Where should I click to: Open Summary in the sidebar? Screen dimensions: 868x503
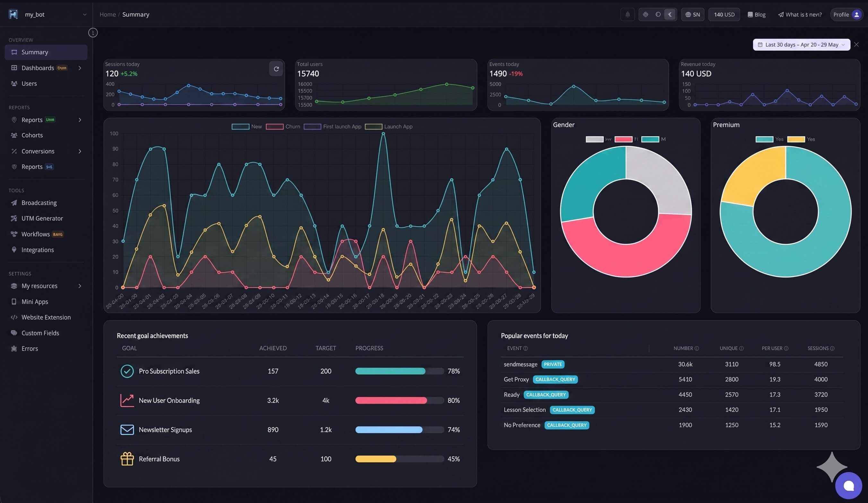point(46,52)
